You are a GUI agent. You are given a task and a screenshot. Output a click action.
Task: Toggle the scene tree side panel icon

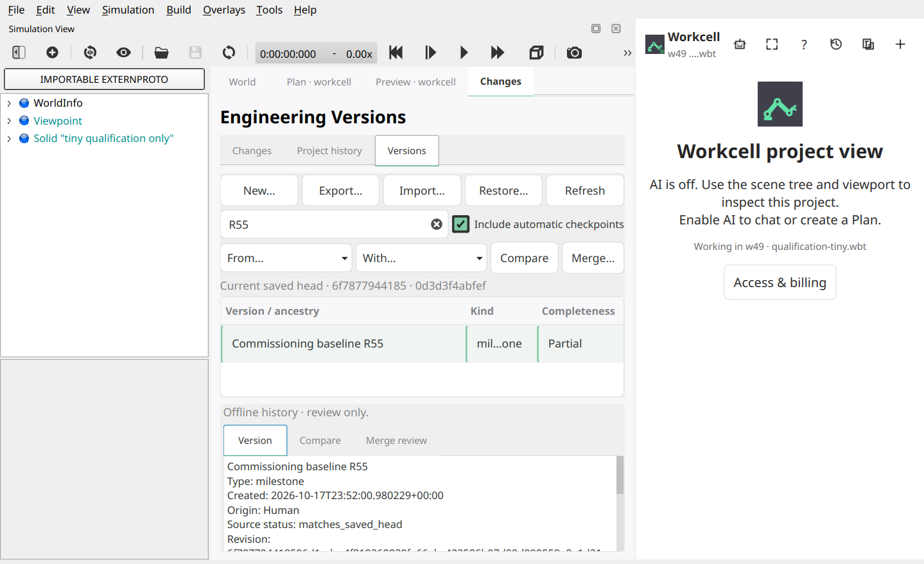pos(19,53)
